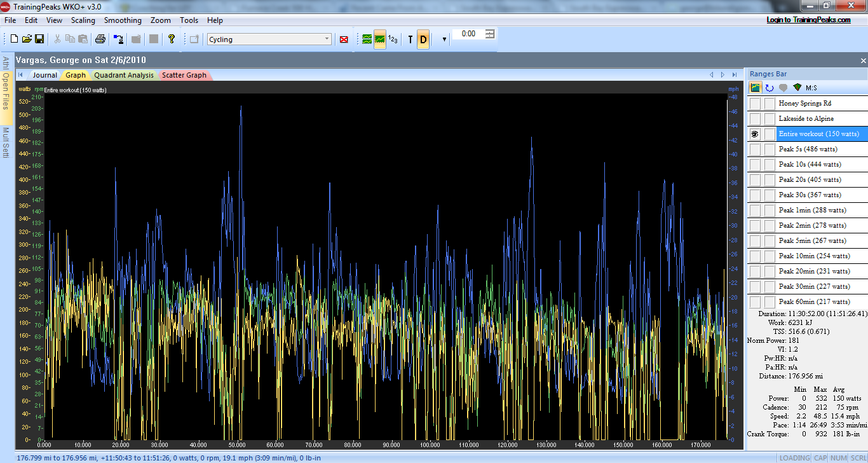868x463 pixels.
Task: Click the 'D' distance axis toolbar button
Action: click(x=423, y=39)
